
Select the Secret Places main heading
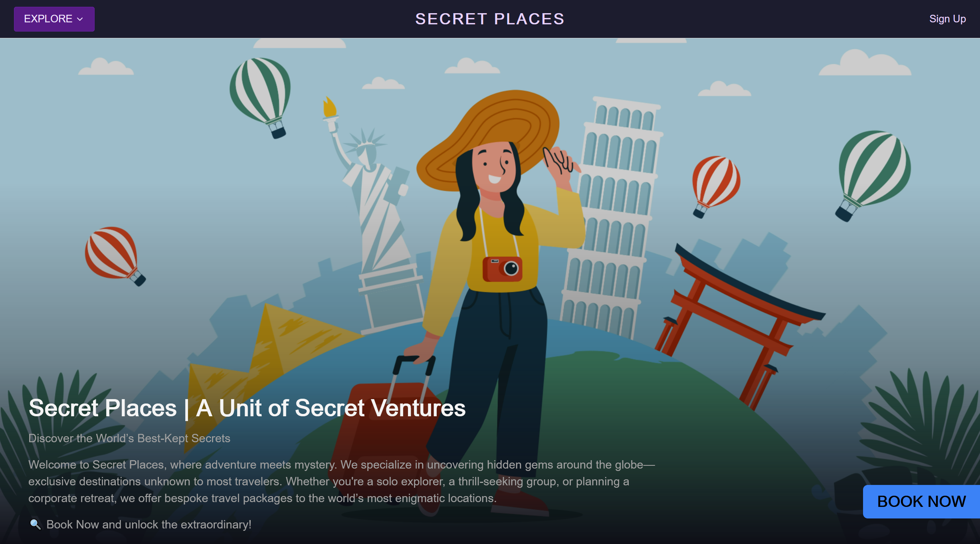[x=247, y=408]
